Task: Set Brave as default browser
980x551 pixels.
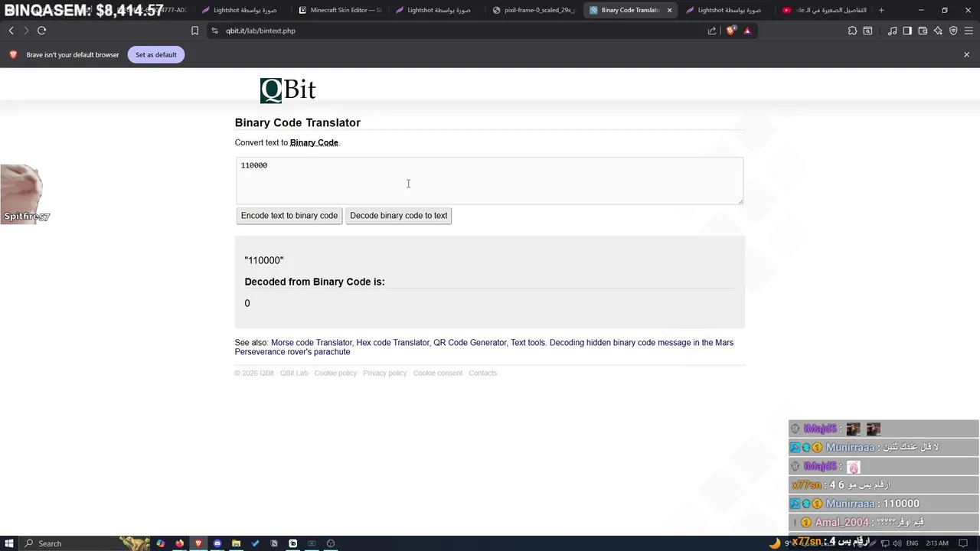Action: click(x=156, y=54)
